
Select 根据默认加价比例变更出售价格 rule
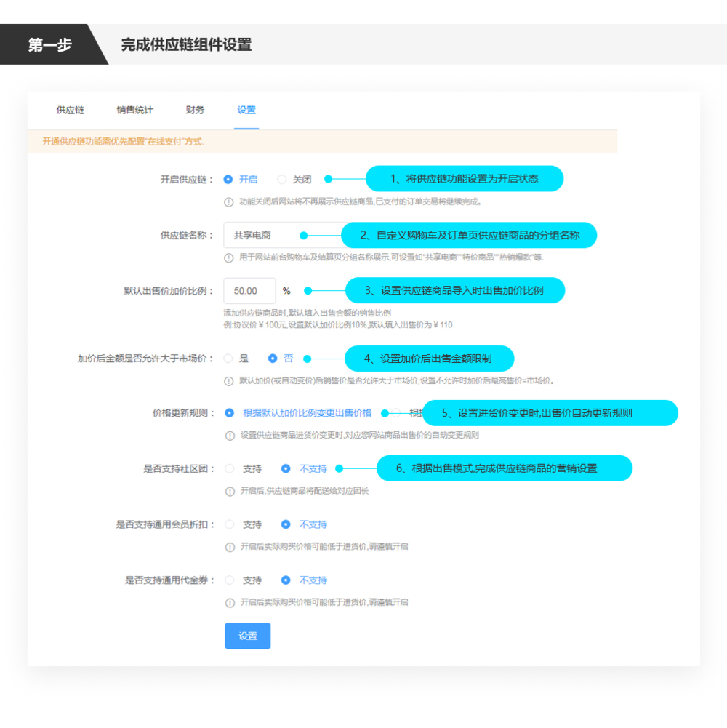coord(230,413)
